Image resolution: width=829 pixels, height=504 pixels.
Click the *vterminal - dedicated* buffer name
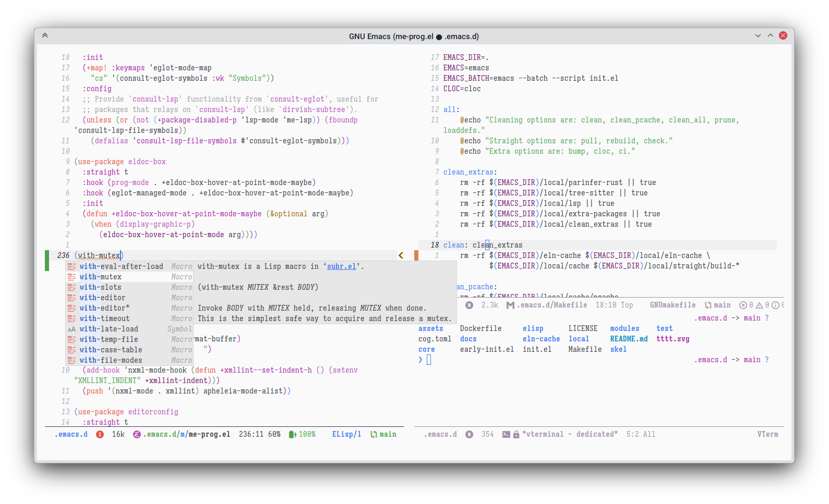[x=570, y=434]
